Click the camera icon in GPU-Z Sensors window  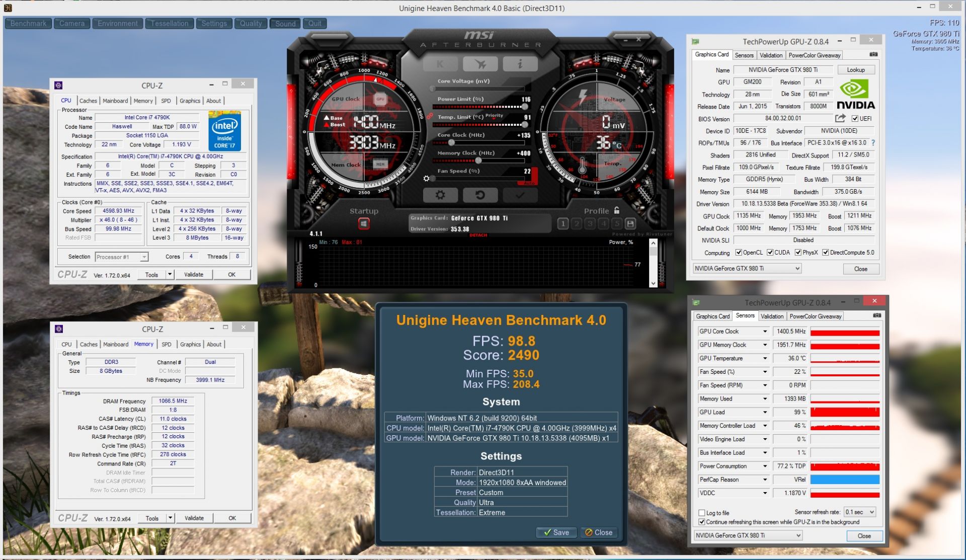877,315
